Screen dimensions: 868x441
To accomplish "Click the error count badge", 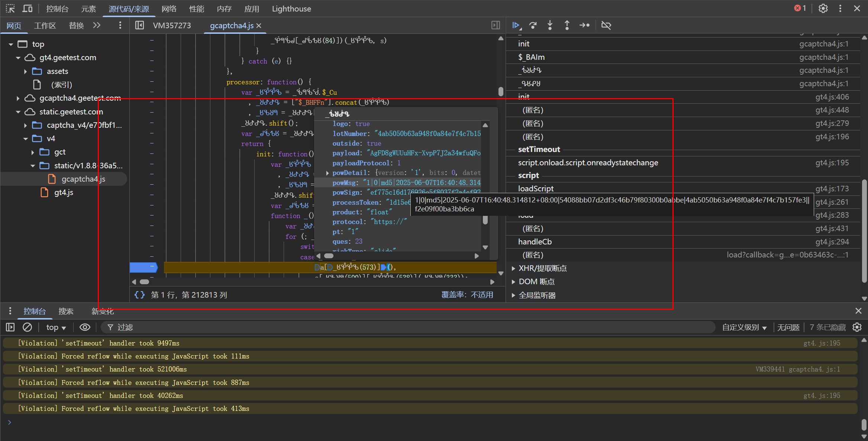I will click(x=800, y=8).
